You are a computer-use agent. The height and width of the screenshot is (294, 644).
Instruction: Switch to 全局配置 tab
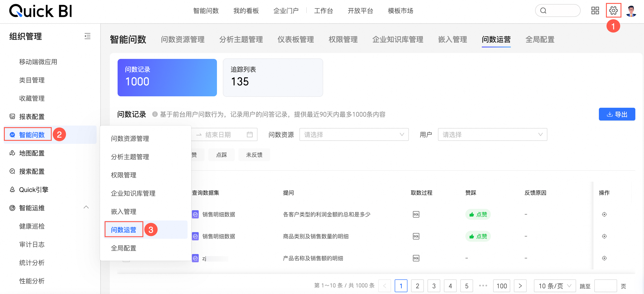pos(540,39)
